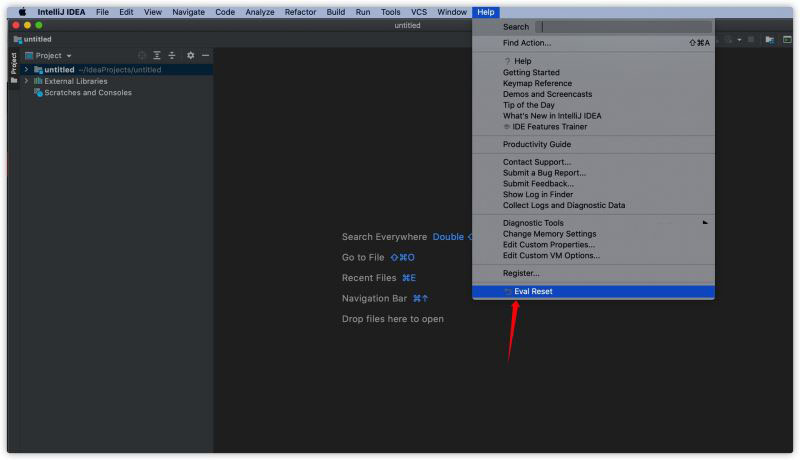Screen dimensions: 800x460
Task: Open the Code menu
Action: click(224, 12)
